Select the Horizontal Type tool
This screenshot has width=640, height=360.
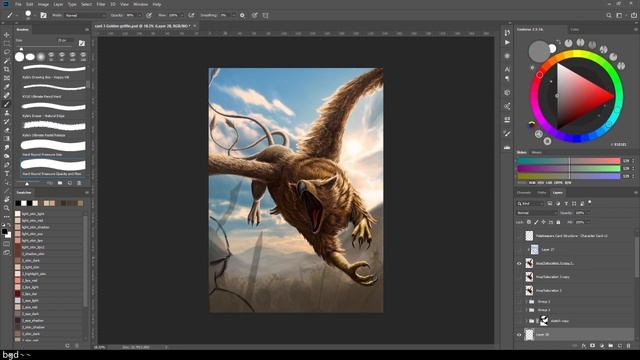[7, 173]
